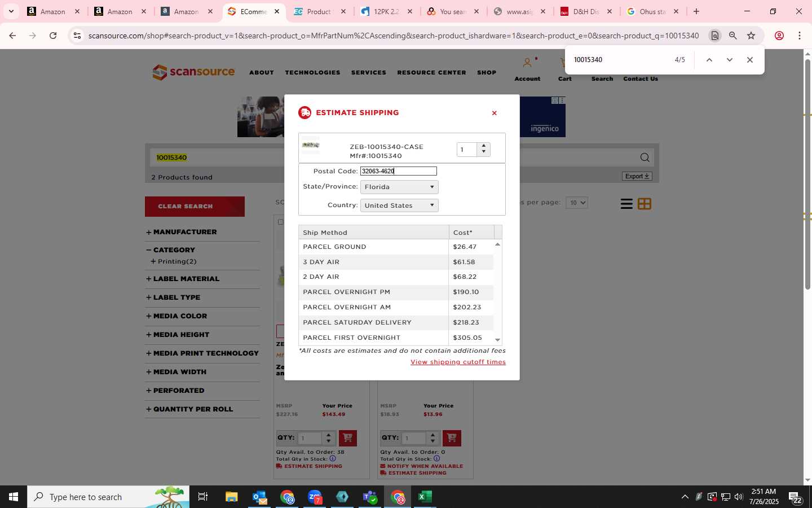812x508 pixels.
Task: Click the Postal Code input field
Action: 399,171
